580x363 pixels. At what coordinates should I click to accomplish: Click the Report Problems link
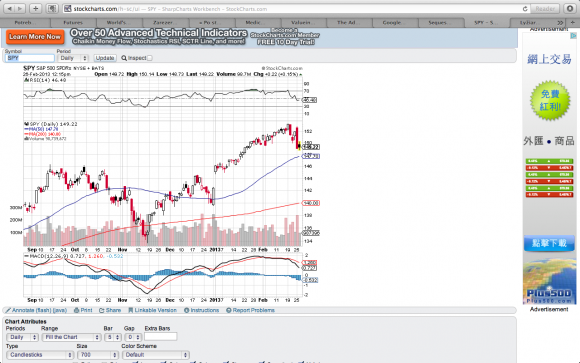250,310
